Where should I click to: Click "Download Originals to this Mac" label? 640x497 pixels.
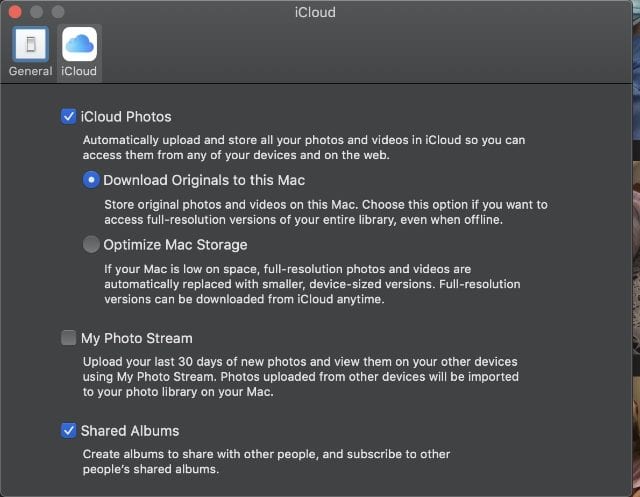coord(204,181)
